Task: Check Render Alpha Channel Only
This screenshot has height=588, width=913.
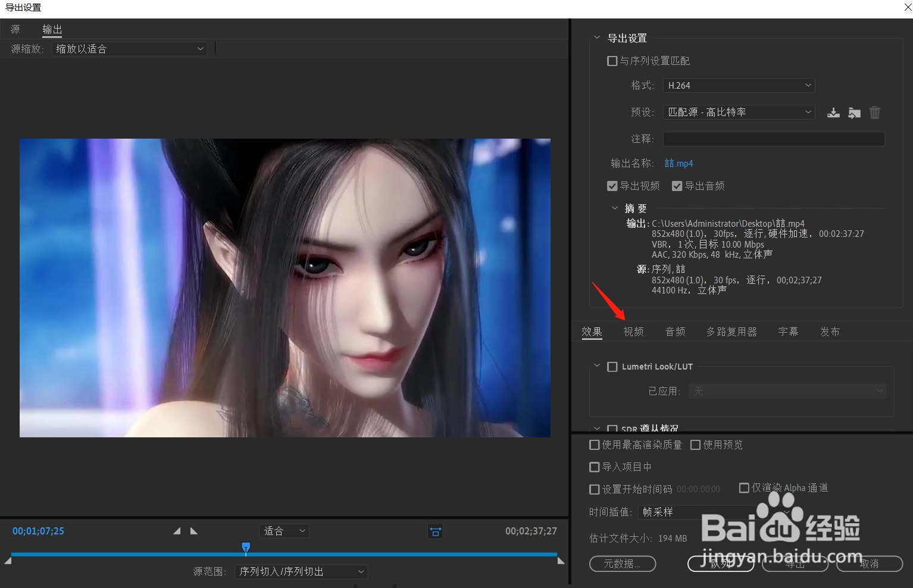Action: 744,488
